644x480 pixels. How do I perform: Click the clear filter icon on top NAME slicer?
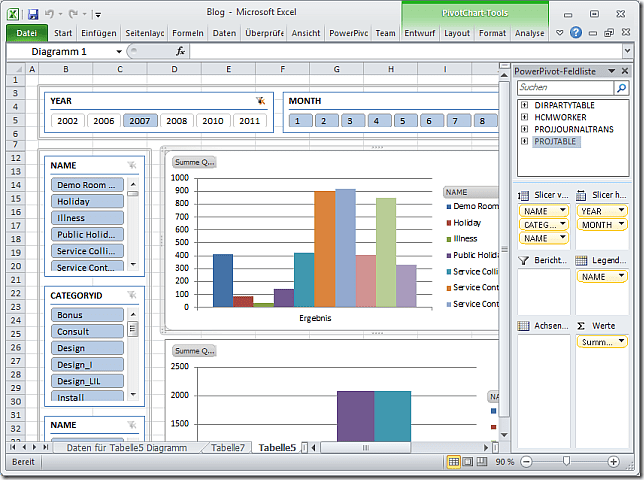pos(132,165)
